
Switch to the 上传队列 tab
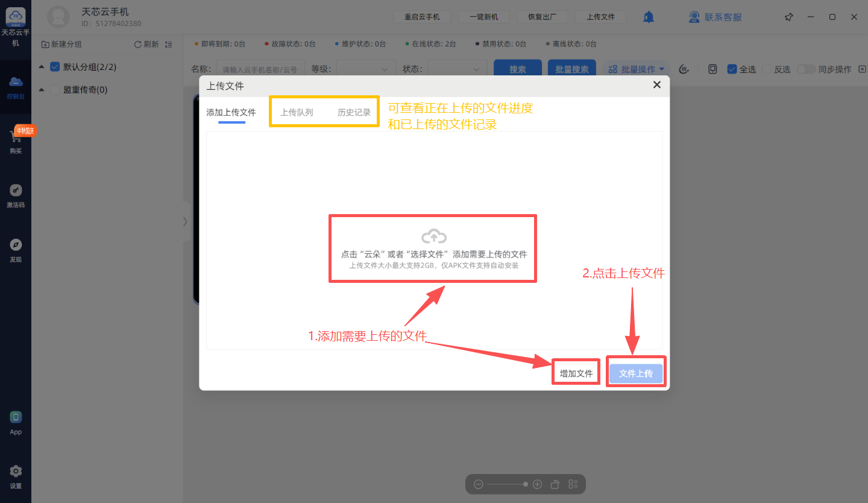click(297, 112)
